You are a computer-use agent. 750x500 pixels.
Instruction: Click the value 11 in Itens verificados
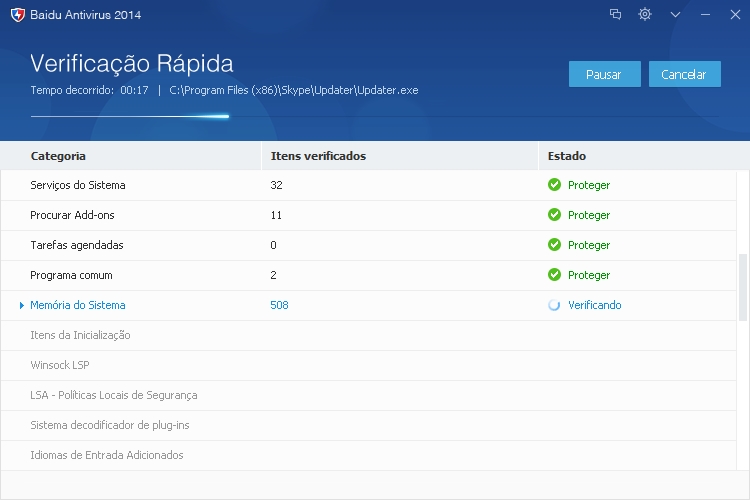pyautogui.click(x=276, y=215)
